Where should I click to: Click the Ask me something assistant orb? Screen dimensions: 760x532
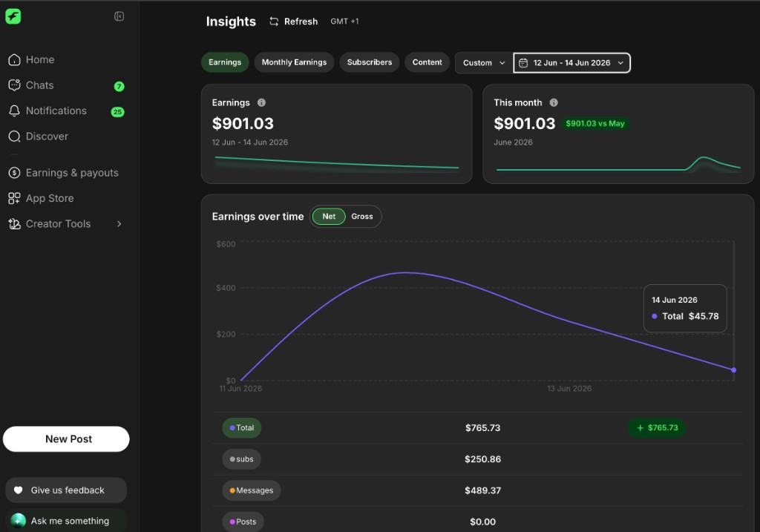(19, 520)
